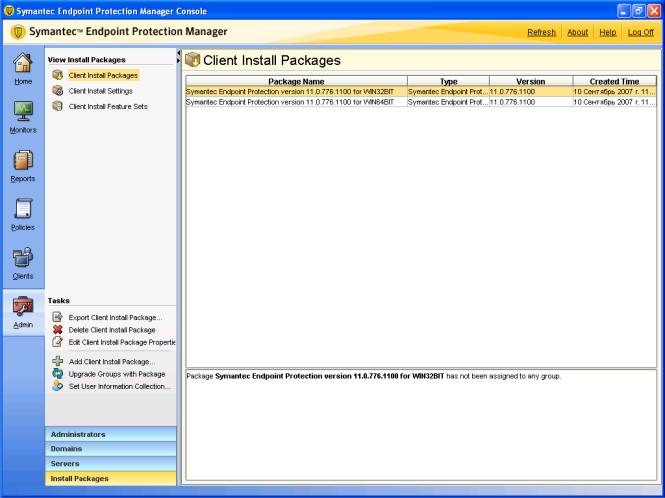Switch to Domains tab

(x=111, y=449)
